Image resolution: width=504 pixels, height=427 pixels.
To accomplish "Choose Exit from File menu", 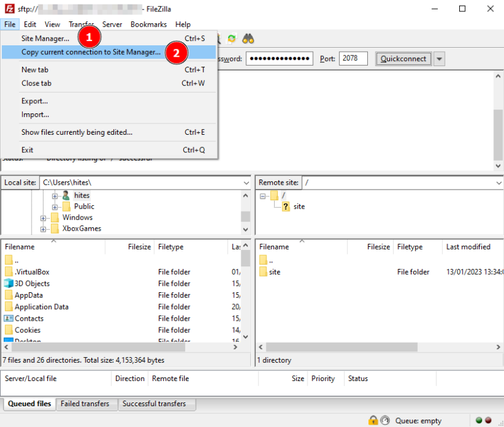I will 108,150.
